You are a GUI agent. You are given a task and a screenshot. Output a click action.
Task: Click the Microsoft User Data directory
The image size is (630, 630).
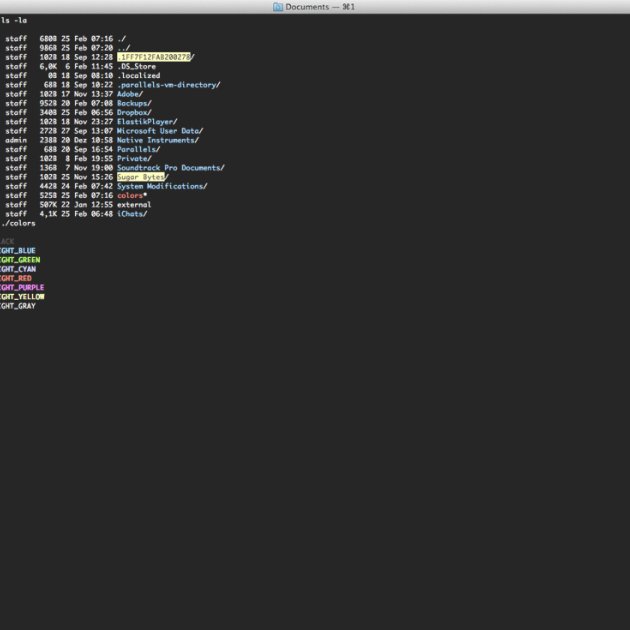coord(159,131)
